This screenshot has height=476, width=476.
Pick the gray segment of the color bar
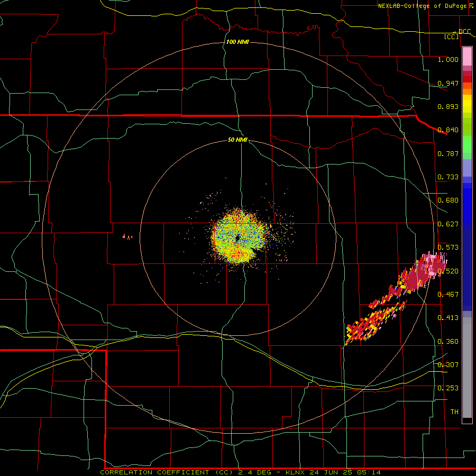pos(467,368)
